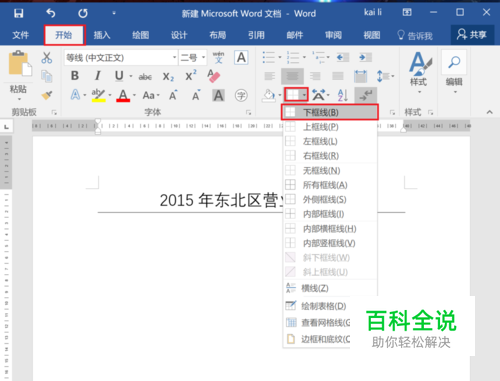Open the 布局 ribbon tab
The height and width of the screenshot is (381, 500).
218,35
